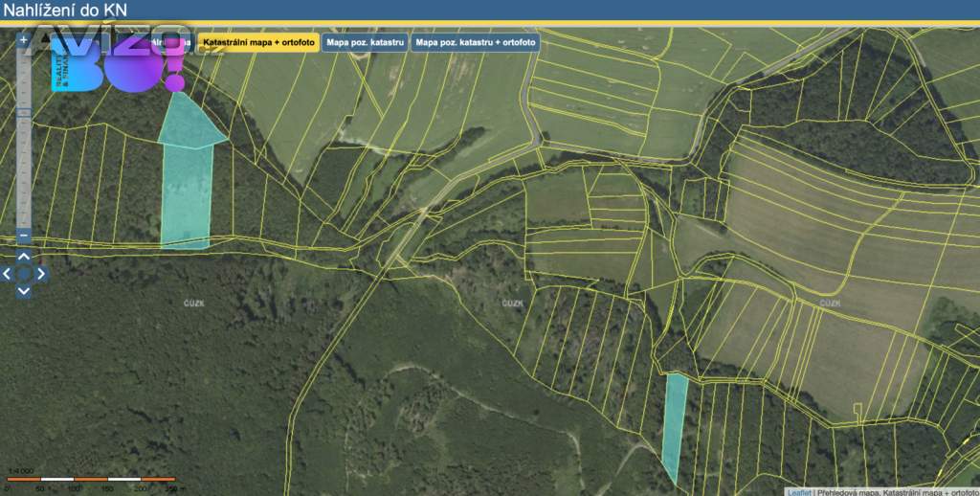Pan the map down with arrow

[24, 290]
